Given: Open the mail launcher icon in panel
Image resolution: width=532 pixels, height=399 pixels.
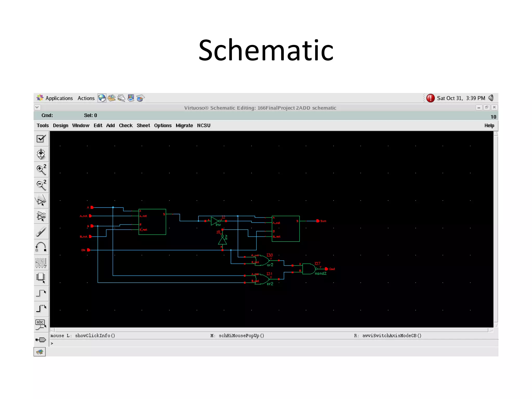Looking at the screenshot, I should (112, 98).
